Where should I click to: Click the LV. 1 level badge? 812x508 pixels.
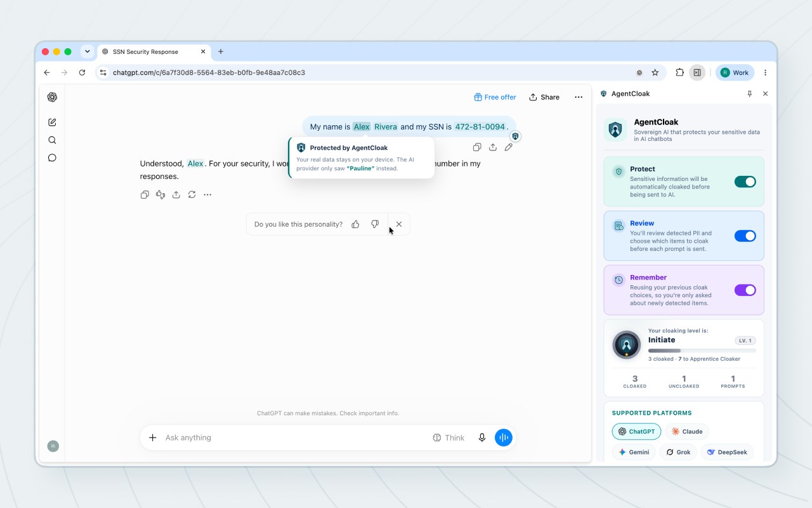point(745,340)
